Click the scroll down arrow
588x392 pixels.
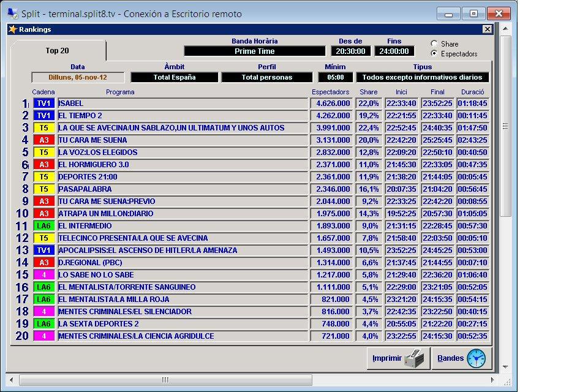click(x=505, y=367)
